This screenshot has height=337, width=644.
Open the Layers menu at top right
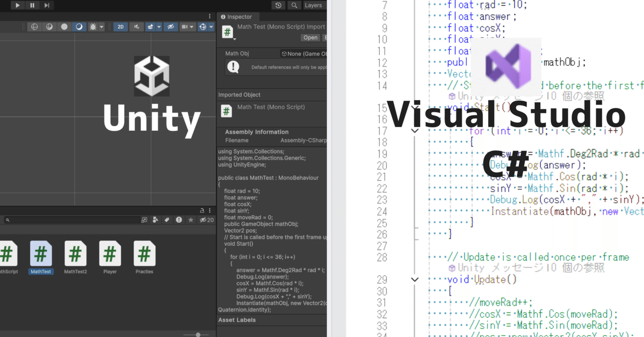[x=313, y=5]
